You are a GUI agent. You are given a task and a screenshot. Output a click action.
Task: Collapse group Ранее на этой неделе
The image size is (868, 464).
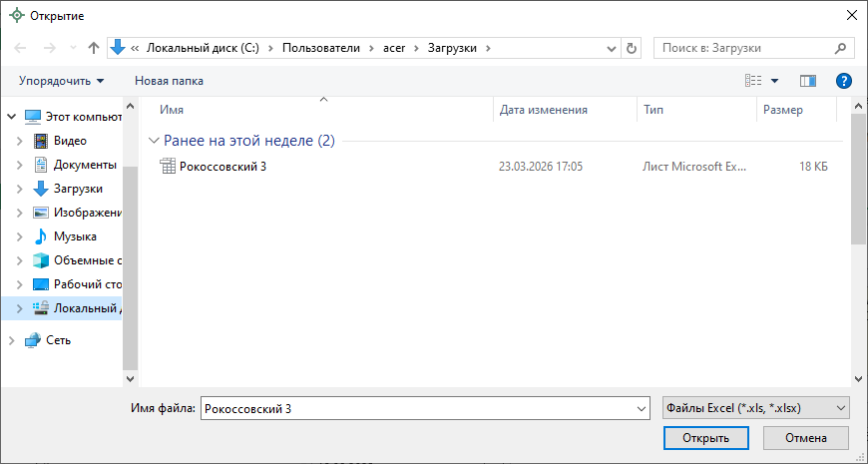pyautogui.click(x=153, y=141)
